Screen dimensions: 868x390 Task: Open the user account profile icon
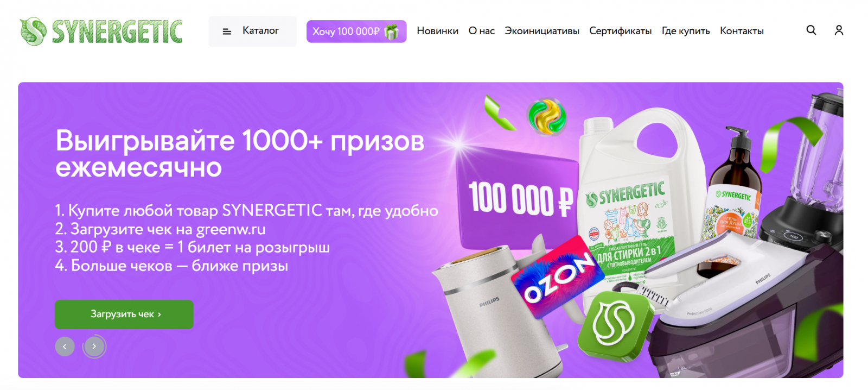point(839,30)
